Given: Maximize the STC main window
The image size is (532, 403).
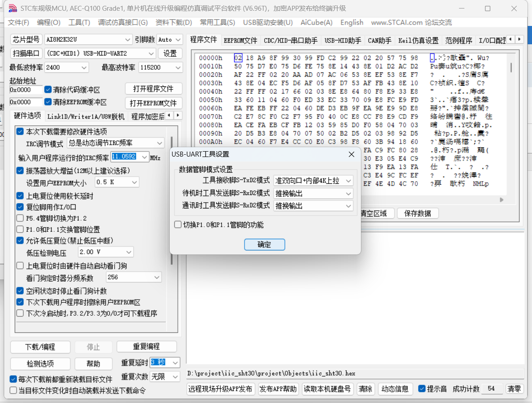Looking at the screenshot, I should point(488,8).
